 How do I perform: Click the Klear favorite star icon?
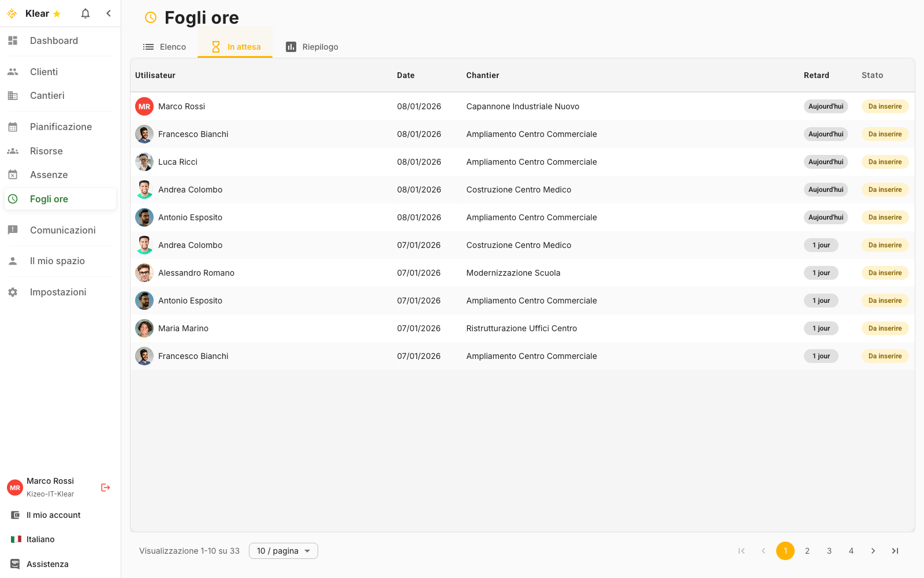tap(57, 14)
